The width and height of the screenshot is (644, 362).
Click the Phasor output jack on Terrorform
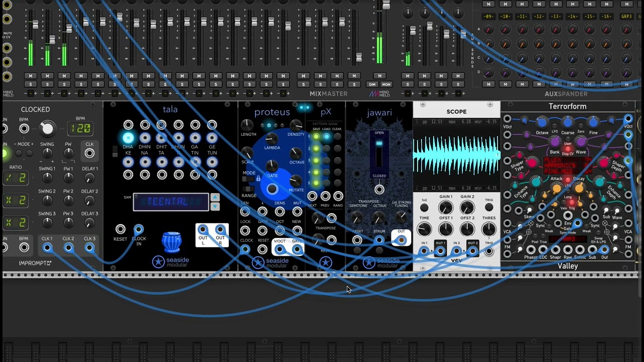(x=531, y=249)
